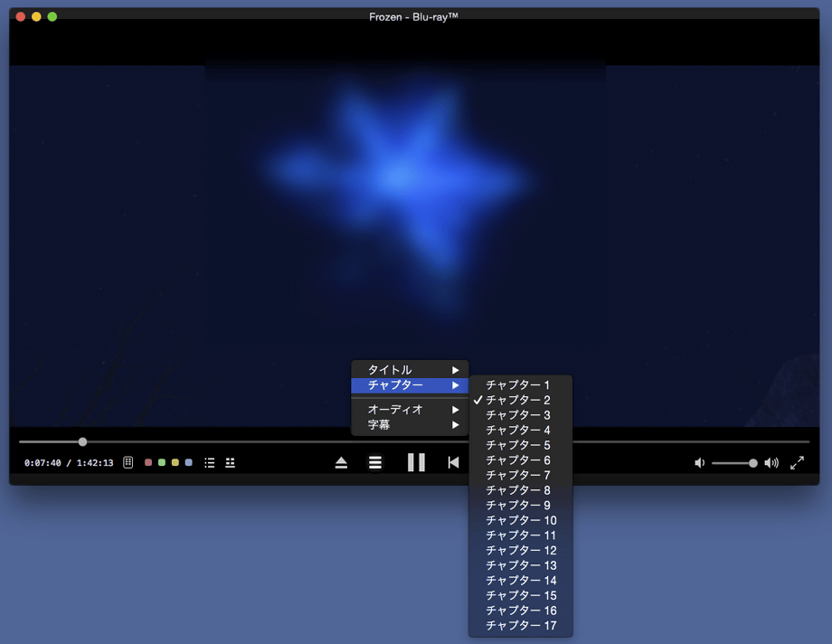Click the blue color button
This screenshot has width=832, height=644.
(x=188, y=462)
